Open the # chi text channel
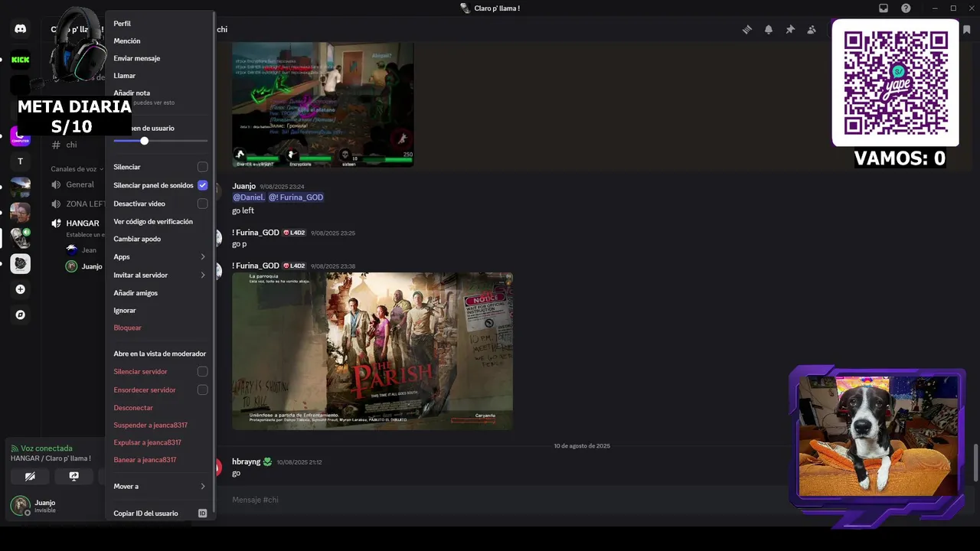980x551 pixels. [x=71, y=145]
